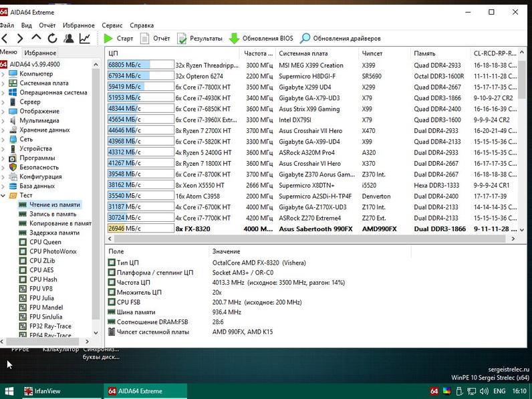
Task: Open the Избранное menu in menu bar
Action: click(79, 25)
